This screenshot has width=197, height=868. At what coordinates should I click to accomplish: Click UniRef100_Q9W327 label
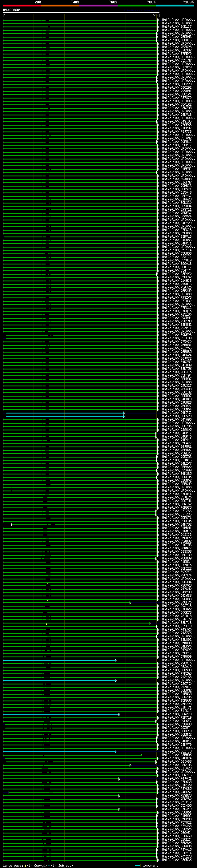(x=177, y=386)
